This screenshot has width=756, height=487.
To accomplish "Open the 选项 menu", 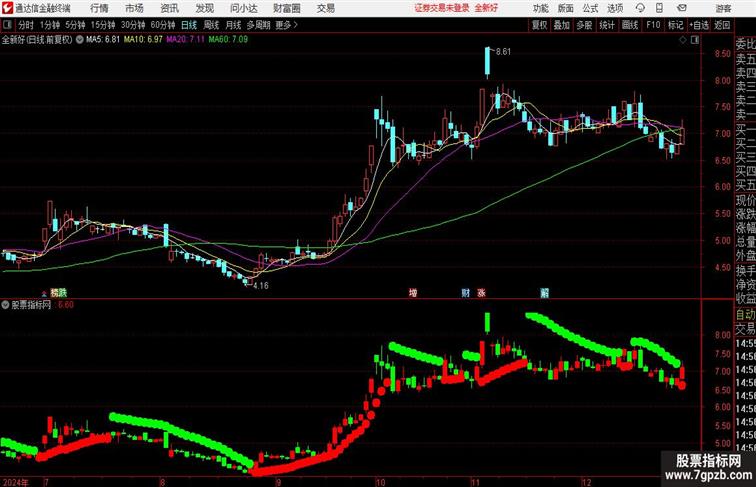I will click(x=615, y=8).
